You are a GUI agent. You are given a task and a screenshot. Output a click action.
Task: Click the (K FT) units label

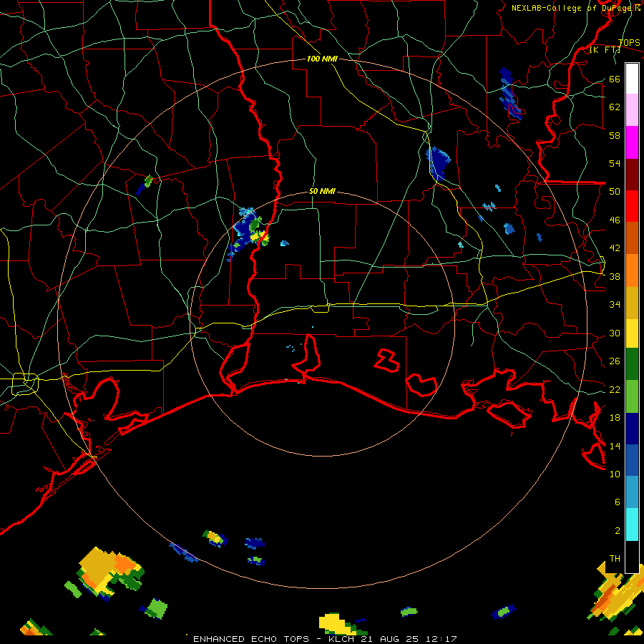click(605, 50)
